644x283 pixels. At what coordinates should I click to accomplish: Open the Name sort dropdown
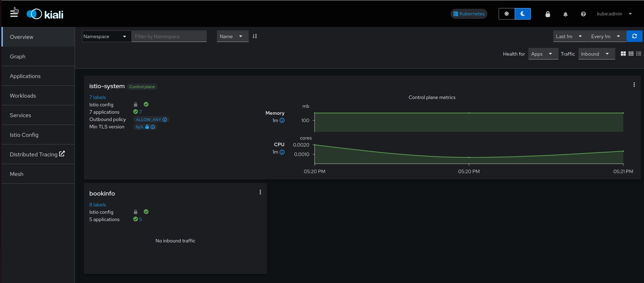233,36
